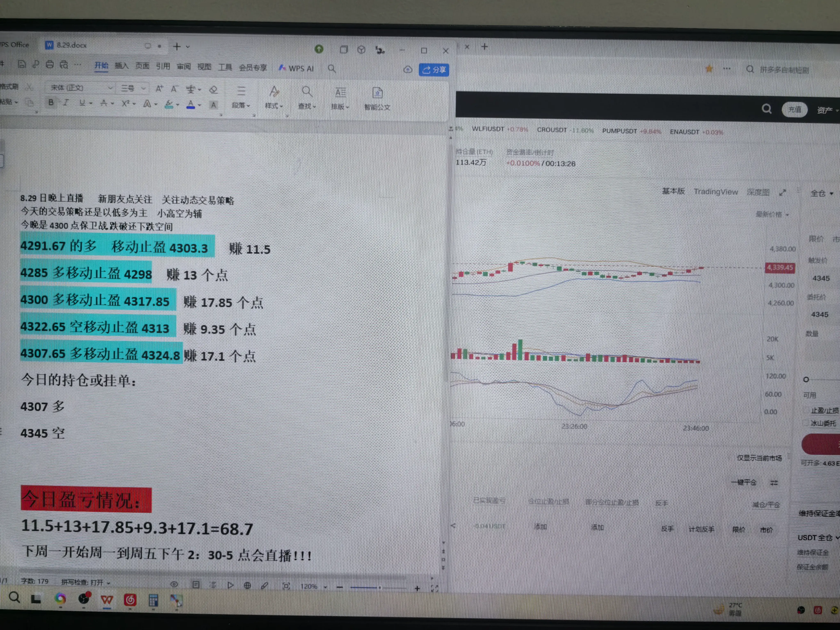The width and height of the screenshot is (840, 630).
Task: Click the ribbon search magnifier icon
Action: click(332, 69)
